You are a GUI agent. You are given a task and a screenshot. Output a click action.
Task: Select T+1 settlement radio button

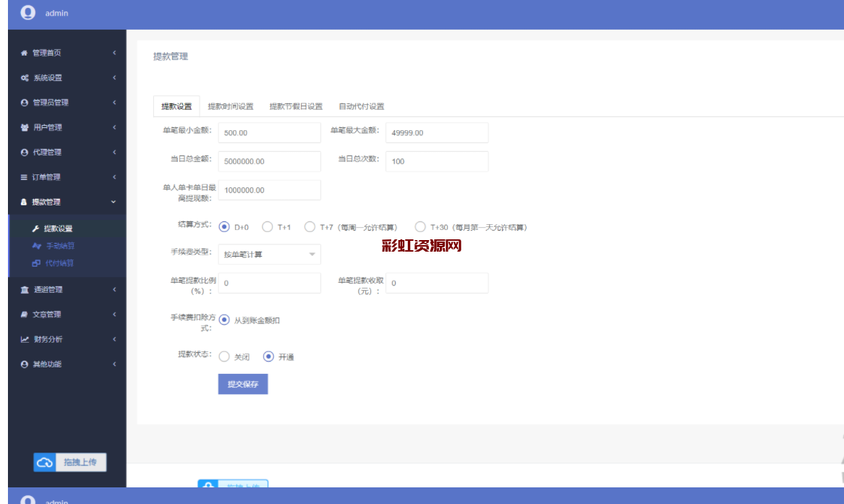267,227
